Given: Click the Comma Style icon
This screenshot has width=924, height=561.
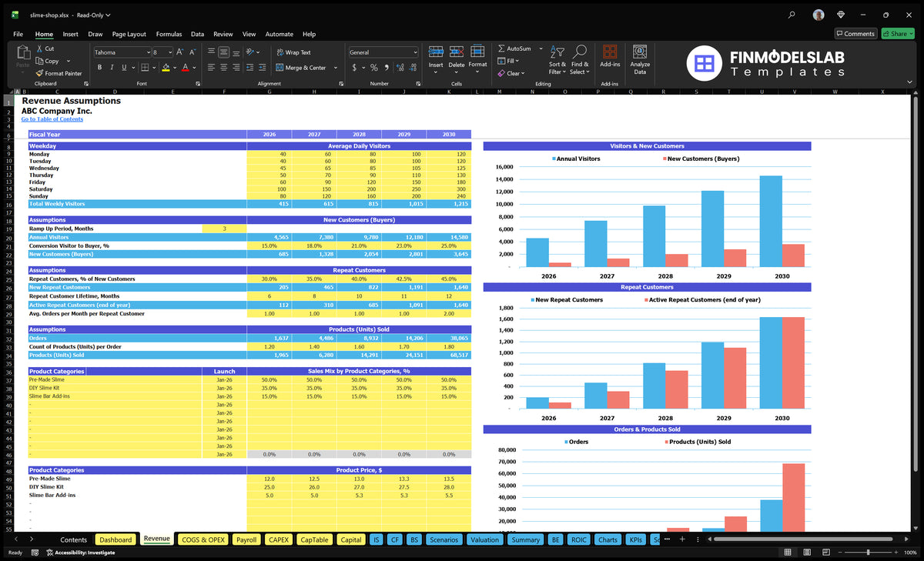Looking at the screenshot, I should coord(387,68).
